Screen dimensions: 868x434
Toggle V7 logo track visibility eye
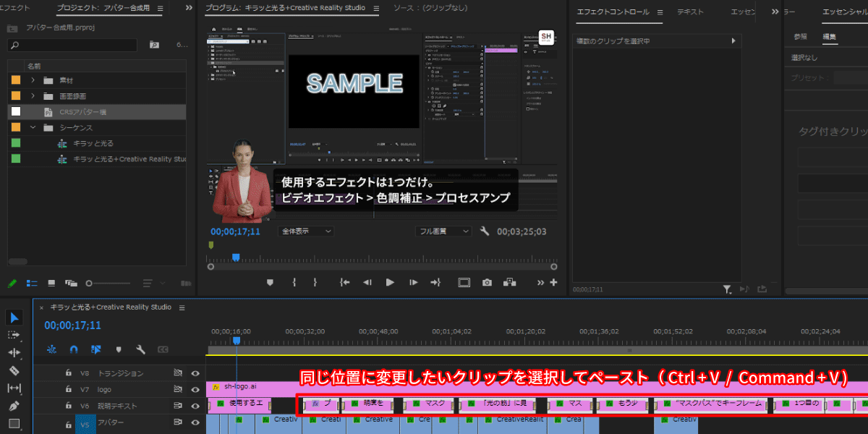[x=195, y=389]
